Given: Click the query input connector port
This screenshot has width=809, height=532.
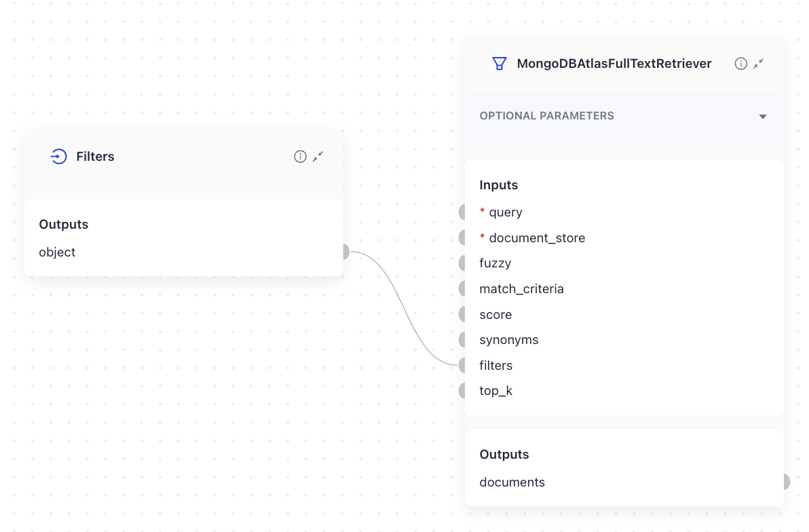Looking at the screenshot, I should (x=462, y=212).
